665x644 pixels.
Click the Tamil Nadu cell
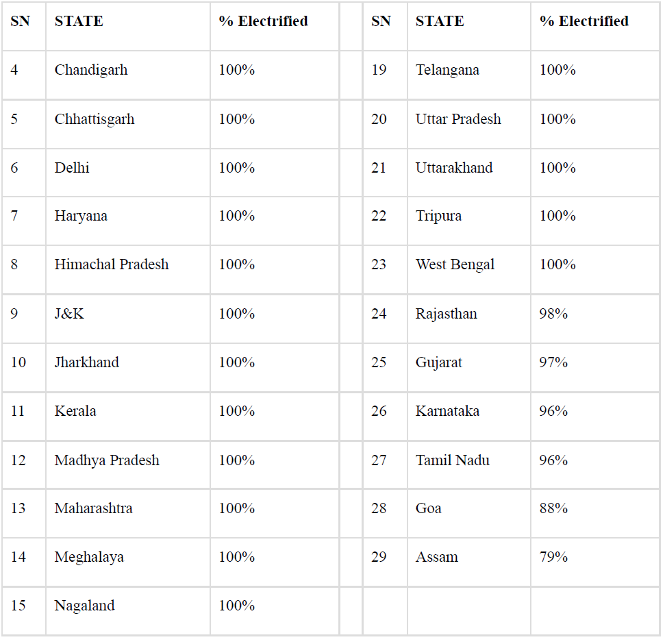click(453, 460)
